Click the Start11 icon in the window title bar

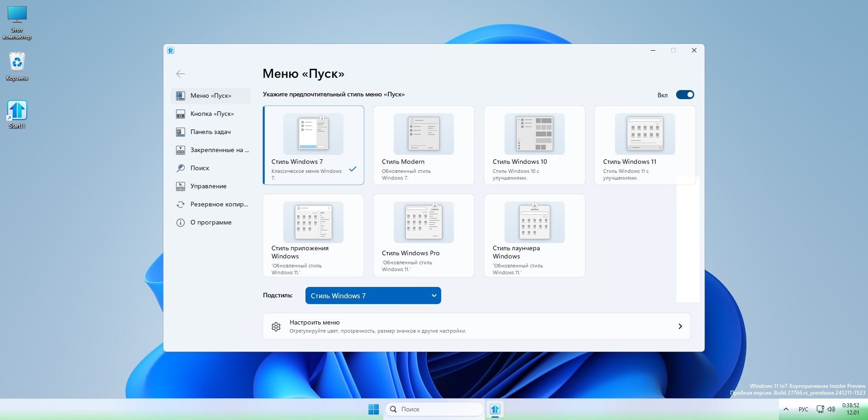(x=171, y=50)
